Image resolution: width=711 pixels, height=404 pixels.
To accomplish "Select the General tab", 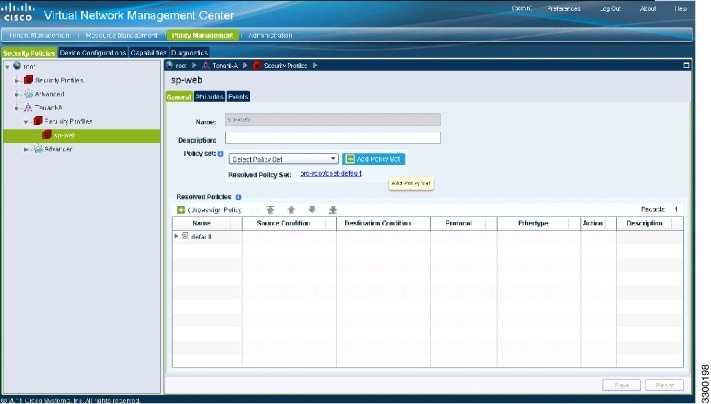I will tap(179, 97).
